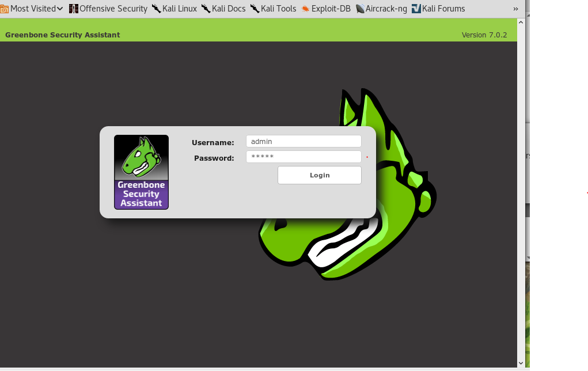Open the Most Visited bookmarks dropdown
The image size is (588, 371).
(x=32, y=9)
